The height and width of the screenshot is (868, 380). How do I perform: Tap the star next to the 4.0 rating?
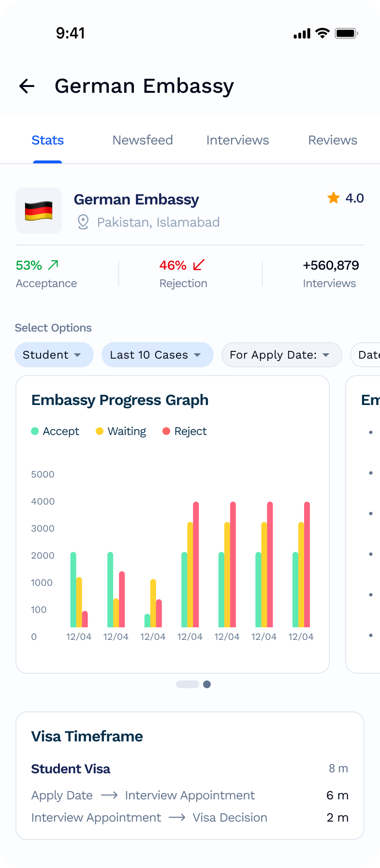click(x=334, y=198)
